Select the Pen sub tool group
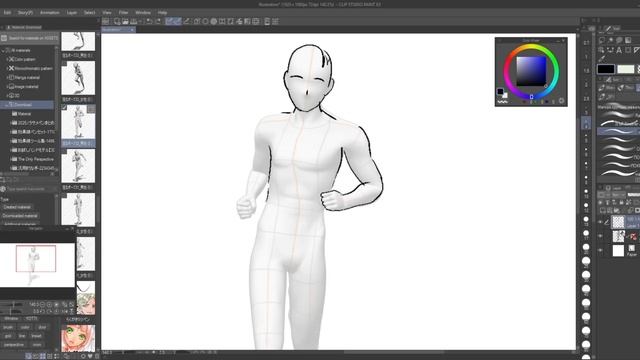Image resolution: width=640 pixels, height=360 pixels. click(x=607, y=87)
